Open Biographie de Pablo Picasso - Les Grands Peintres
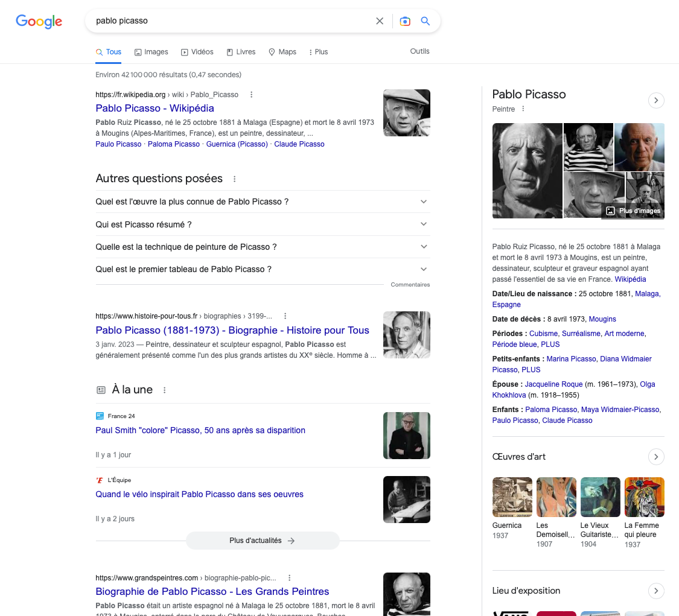This screenshot has width=679, height=616. [212, 591]
